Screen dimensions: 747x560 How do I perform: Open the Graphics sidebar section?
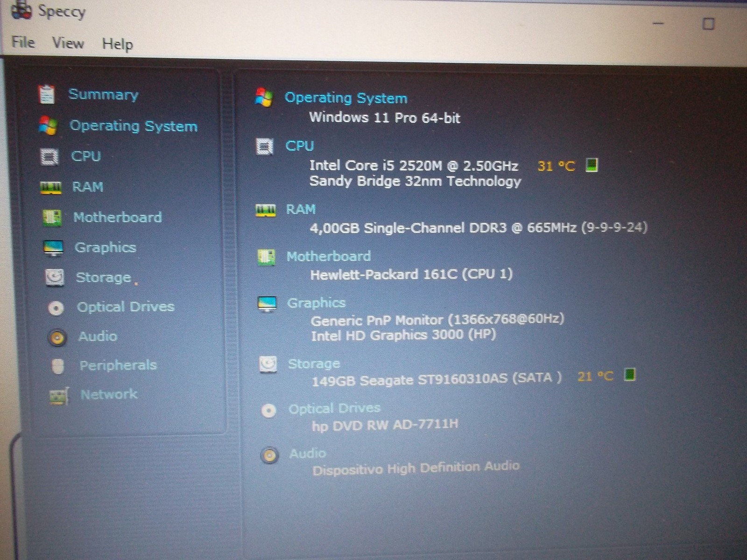coord(106,247)
